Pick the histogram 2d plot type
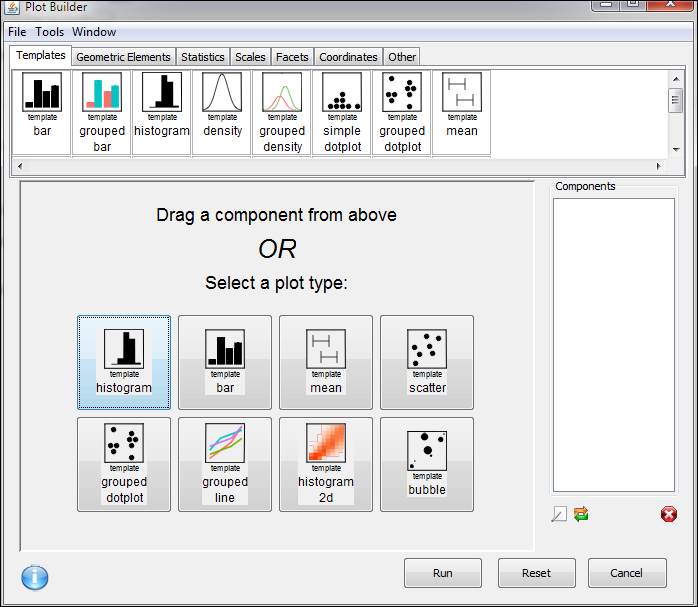Viewport: 698px width, 607px height. 326,464
